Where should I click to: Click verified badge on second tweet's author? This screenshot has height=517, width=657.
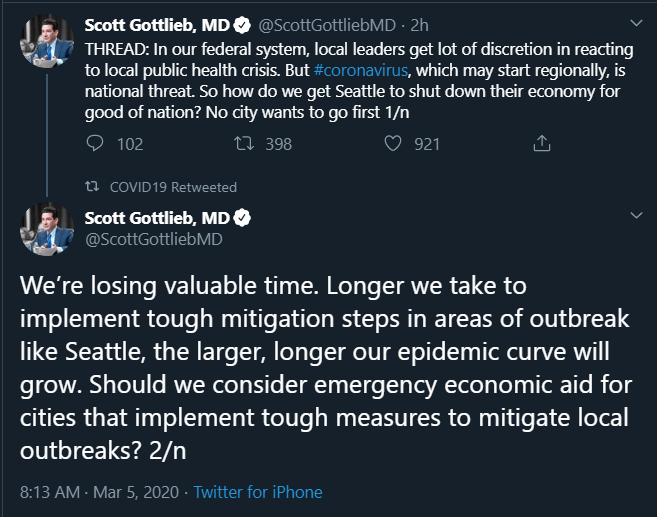[242, 218]
